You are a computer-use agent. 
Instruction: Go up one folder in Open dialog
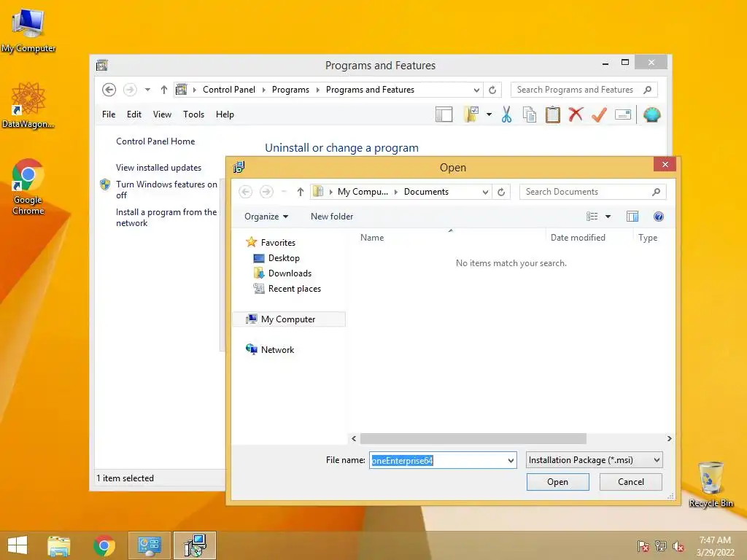(x=300, y=192)
